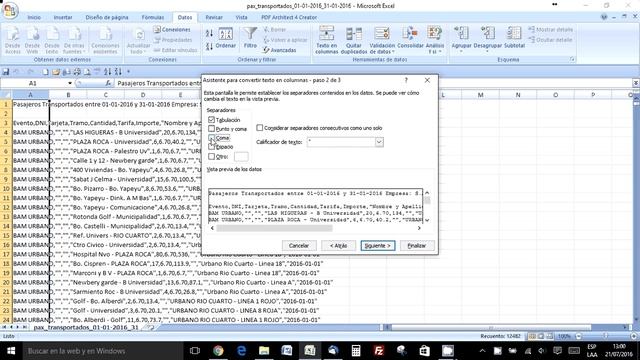The image size is (640, 360).
Task: Close the text-to-columns wizard dialog
Action: click(x=427, y=80)
